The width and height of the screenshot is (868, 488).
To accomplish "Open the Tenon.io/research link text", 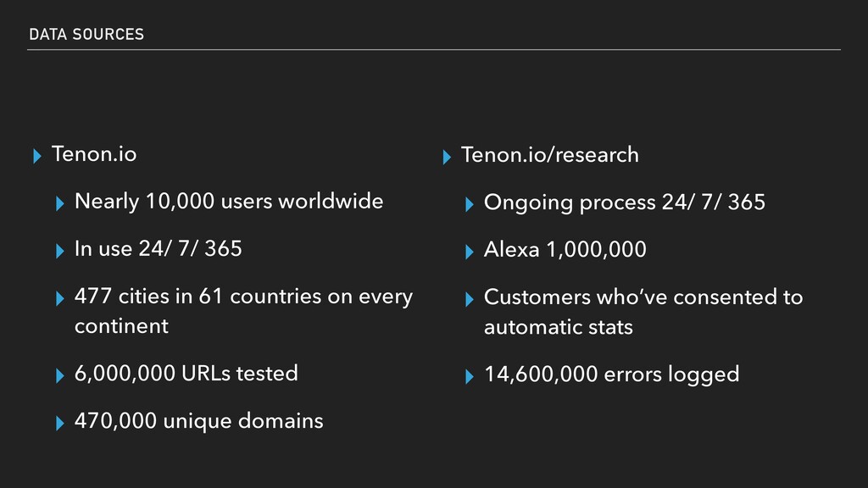I will [x=549, y=155].
